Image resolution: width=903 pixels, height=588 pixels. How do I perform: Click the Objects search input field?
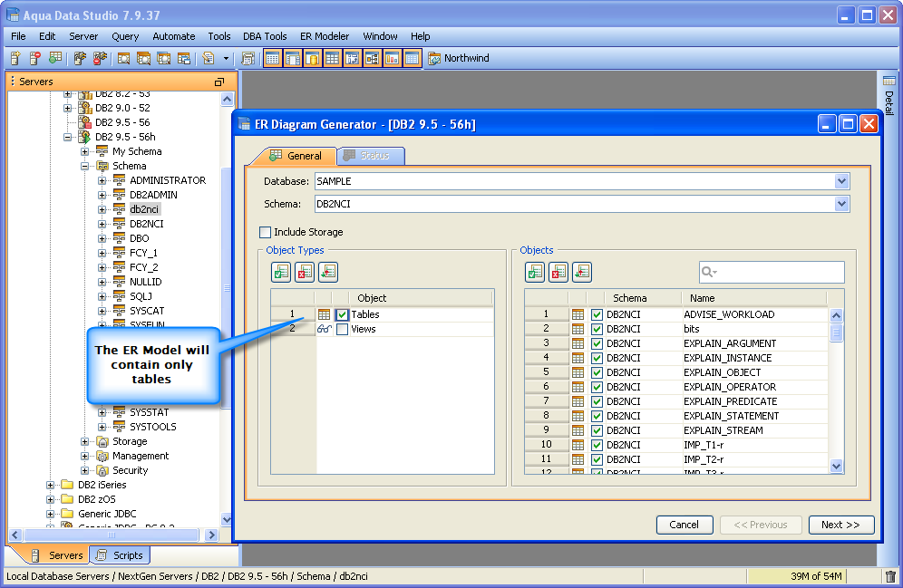pyautogui.click(x=780, y=272)
